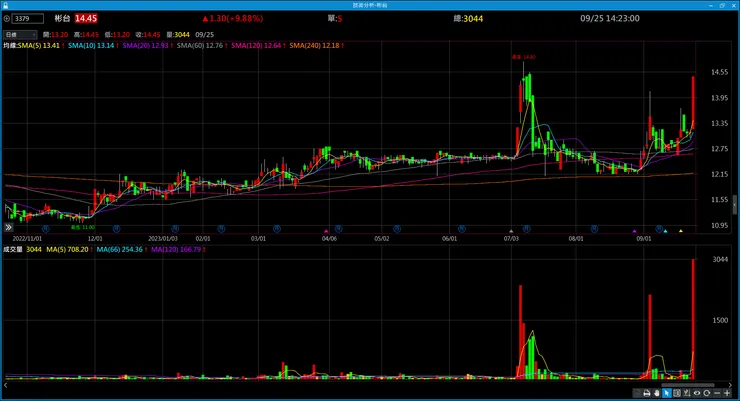Click yellow triangle marker after 09/01
The height and width of the screenshot is (401, 740).
pyautogui.click(x=681, y=231)
